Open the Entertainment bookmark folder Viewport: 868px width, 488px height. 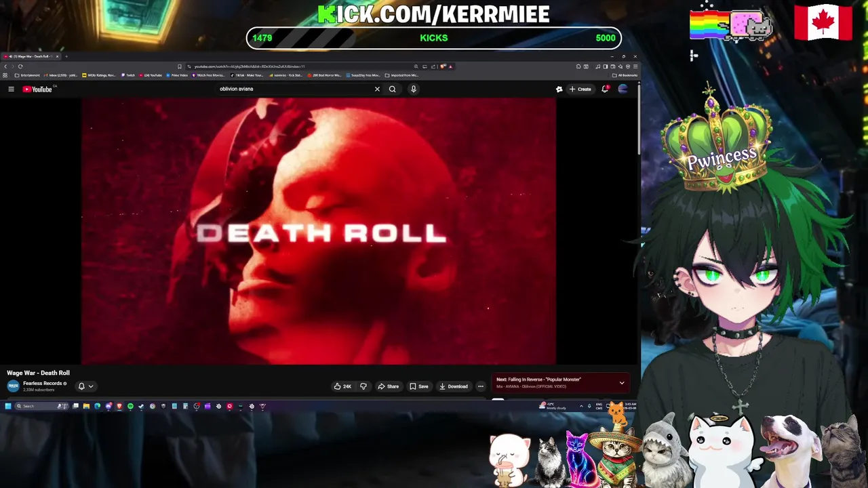pyautogui.click(x=27, y=75)
